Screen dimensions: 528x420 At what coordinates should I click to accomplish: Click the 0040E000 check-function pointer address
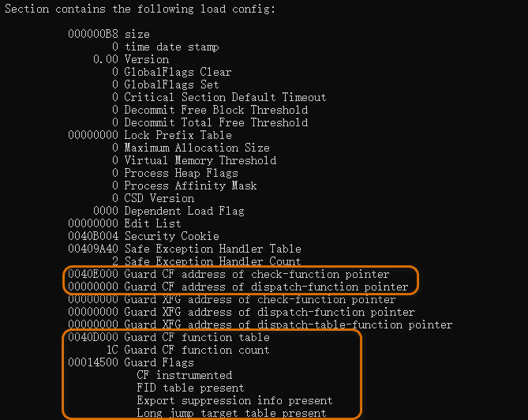pos(93,274)
